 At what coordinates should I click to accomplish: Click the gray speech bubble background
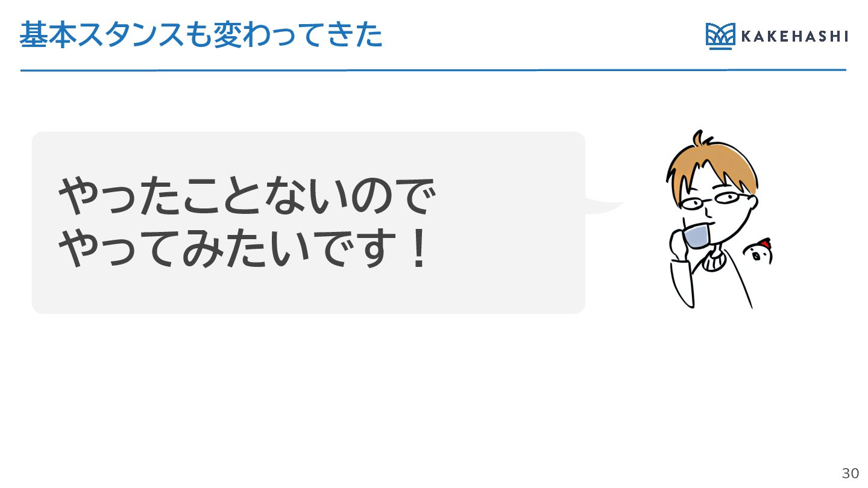308,222
